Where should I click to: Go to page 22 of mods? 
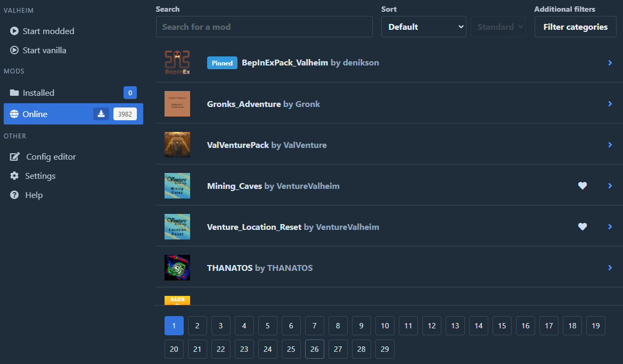[221, 349]
